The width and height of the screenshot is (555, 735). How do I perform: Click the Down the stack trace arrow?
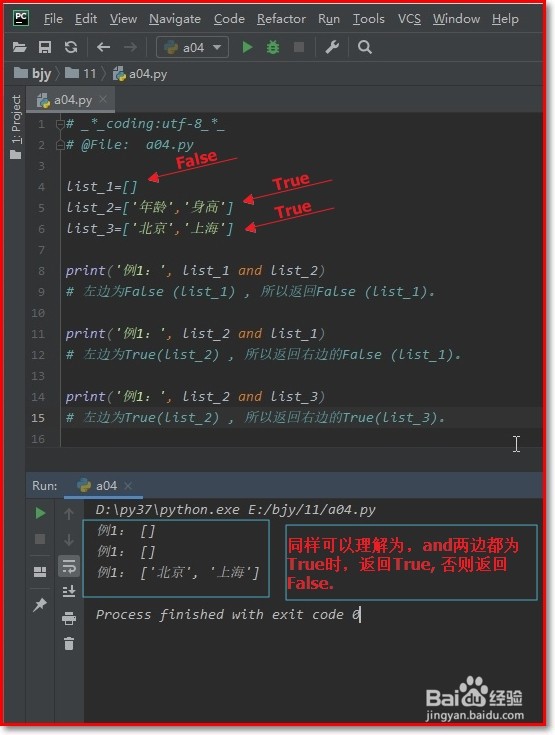tap(69, 540)
